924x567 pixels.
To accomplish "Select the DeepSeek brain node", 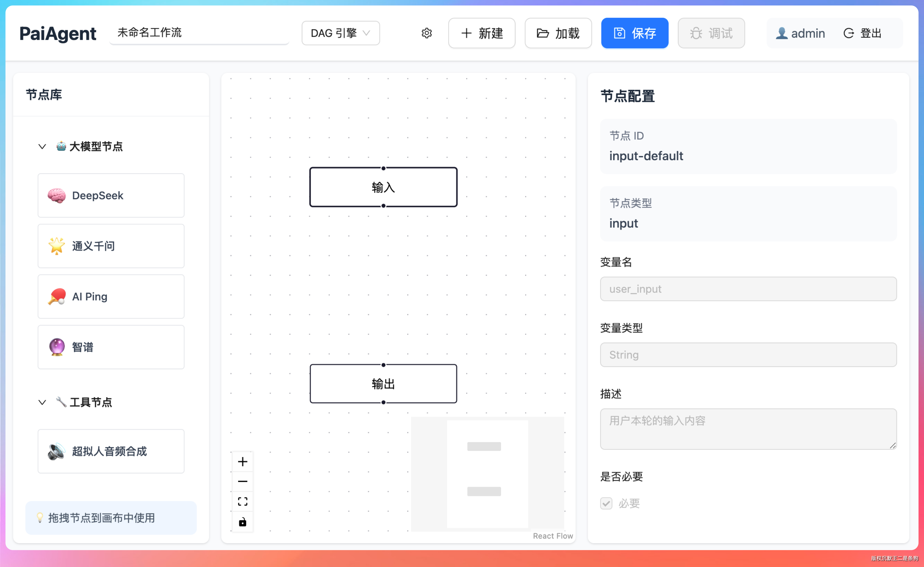I will (x=111, y=195).
